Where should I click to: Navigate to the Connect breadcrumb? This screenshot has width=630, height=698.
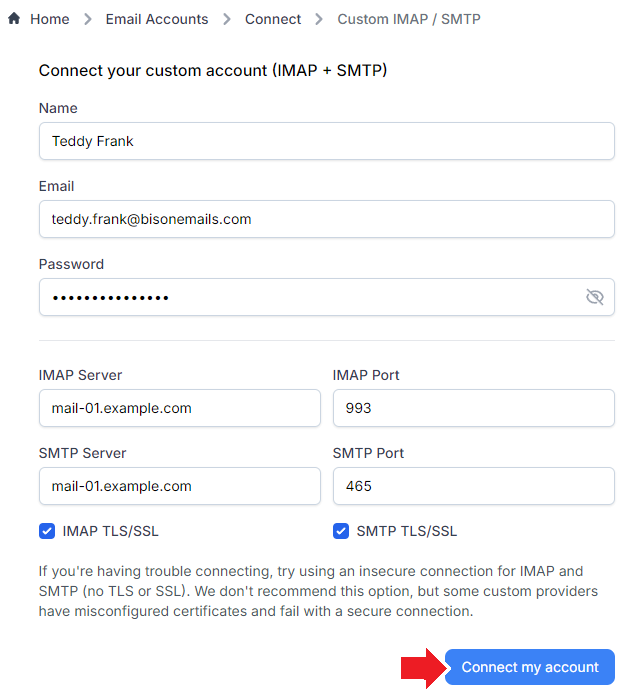(x=273, y=19)
